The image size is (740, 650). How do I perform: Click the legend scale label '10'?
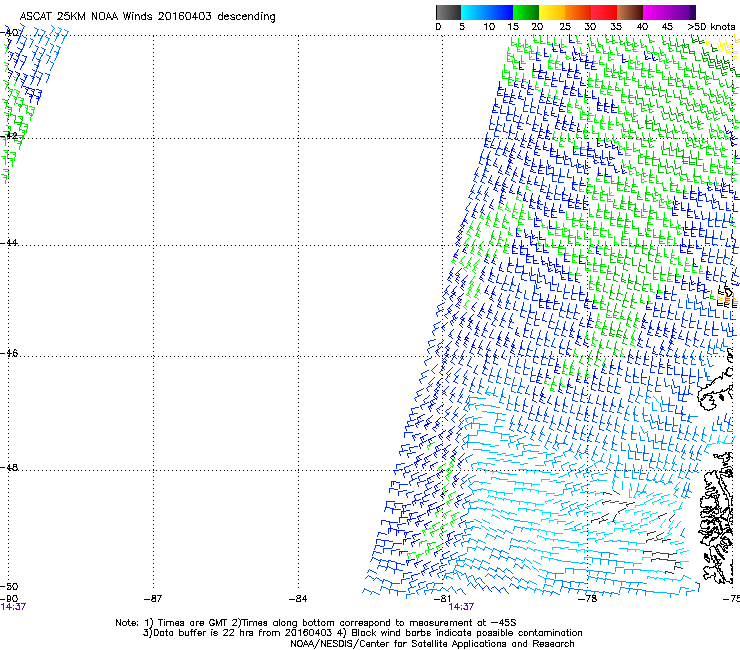489,27
